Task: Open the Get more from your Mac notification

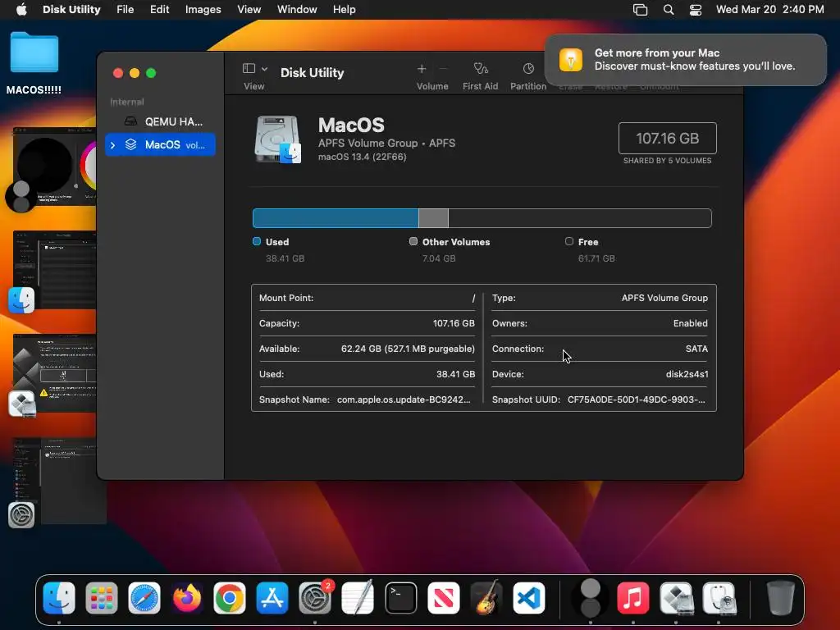Action: coord(685,59)
